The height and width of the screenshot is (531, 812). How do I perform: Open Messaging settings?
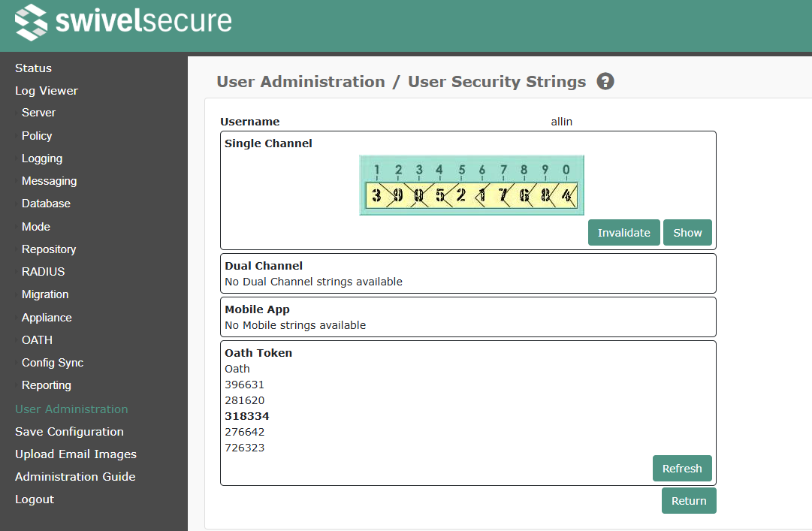click(49, 180)
